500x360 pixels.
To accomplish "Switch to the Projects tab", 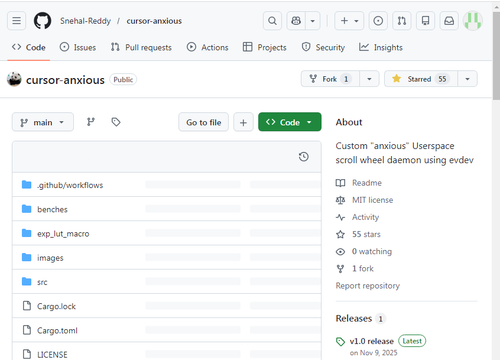I will [265, 47].
